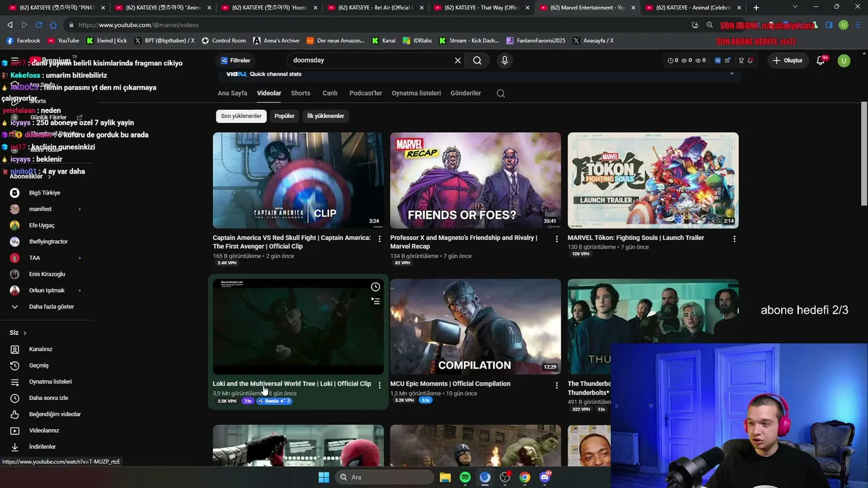Go to the browser home page button

click(53, 25)
